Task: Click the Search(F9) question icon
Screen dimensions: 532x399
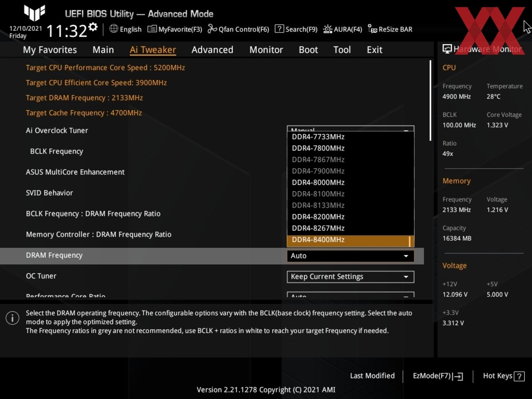Action: 279,29
